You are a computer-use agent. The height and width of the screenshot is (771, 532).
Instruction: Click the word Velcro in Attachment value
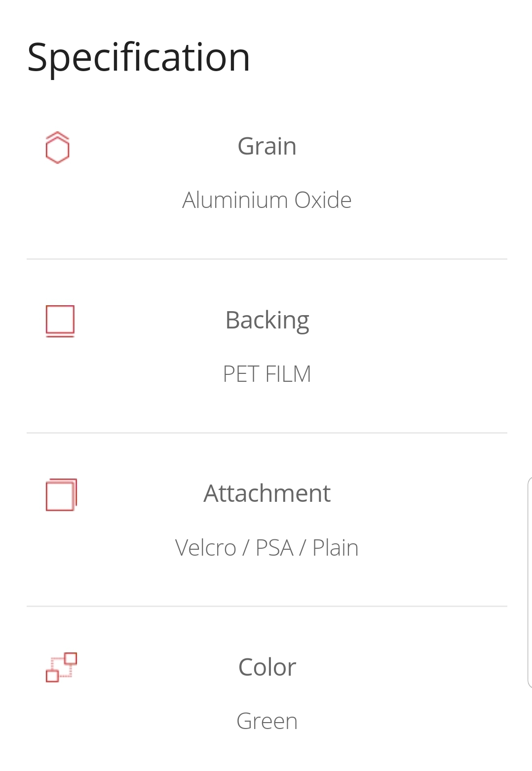coord(206,548)
